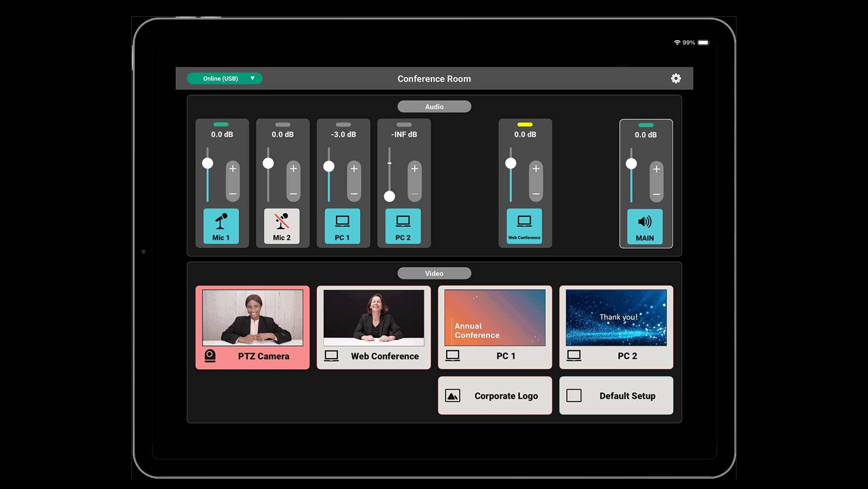The width and height of the screenshot is (868, 489).
Task: Decrease Mic 2 level with minus
Action: coord(293,194)
